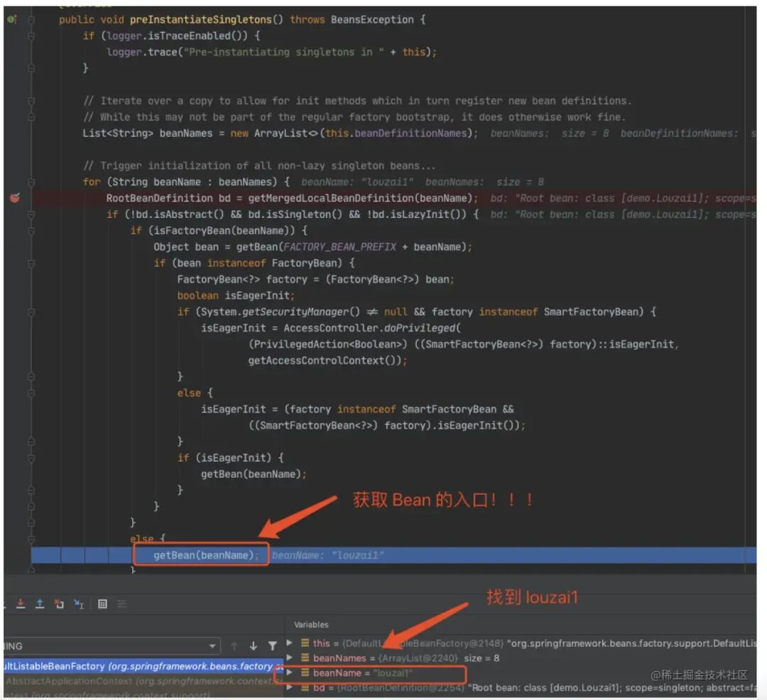The height and width of the screenshot is (700, 767).
Task: Expand the 'beanNames' ArrayList variable node
Action: pyautogui.click(x=290, y=657)
